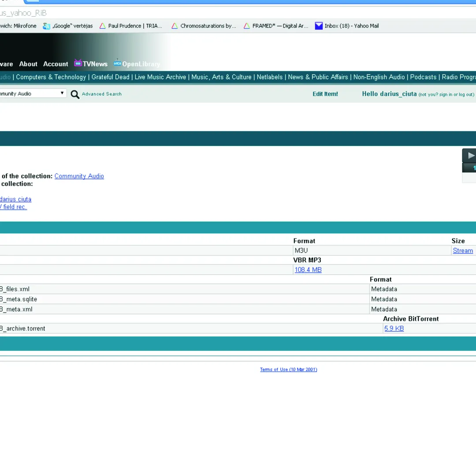
Task: Expand the Community Audio search dropdown
Action: pos(62,93)
